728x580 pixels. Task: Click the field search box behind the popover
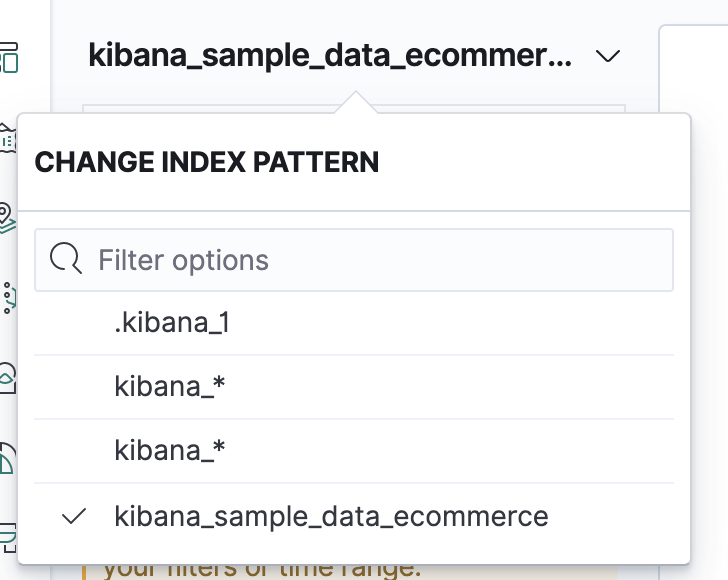click(x=600, y=108)
